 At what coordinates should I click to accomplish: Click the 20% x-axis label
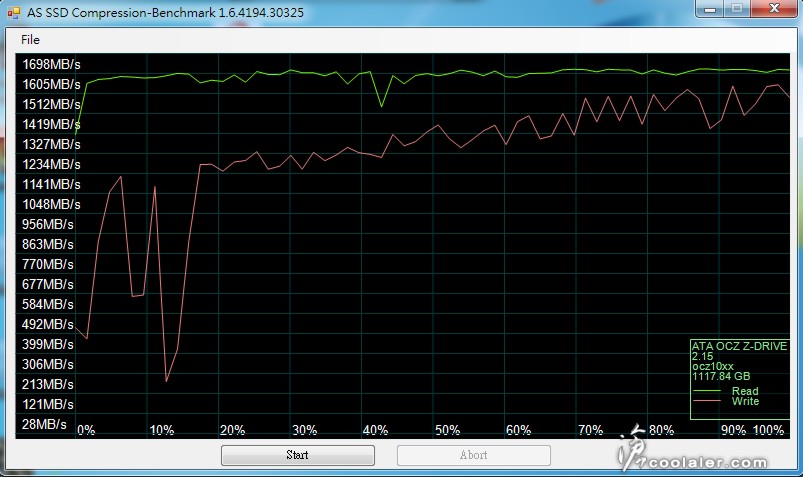point(233,430)
